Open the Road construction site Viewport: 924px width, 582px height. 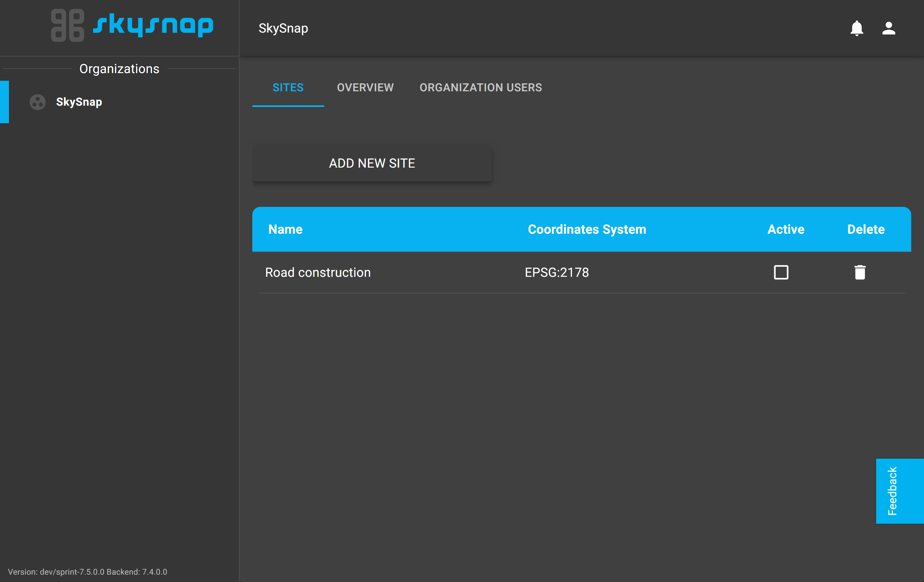click(318, 272)
